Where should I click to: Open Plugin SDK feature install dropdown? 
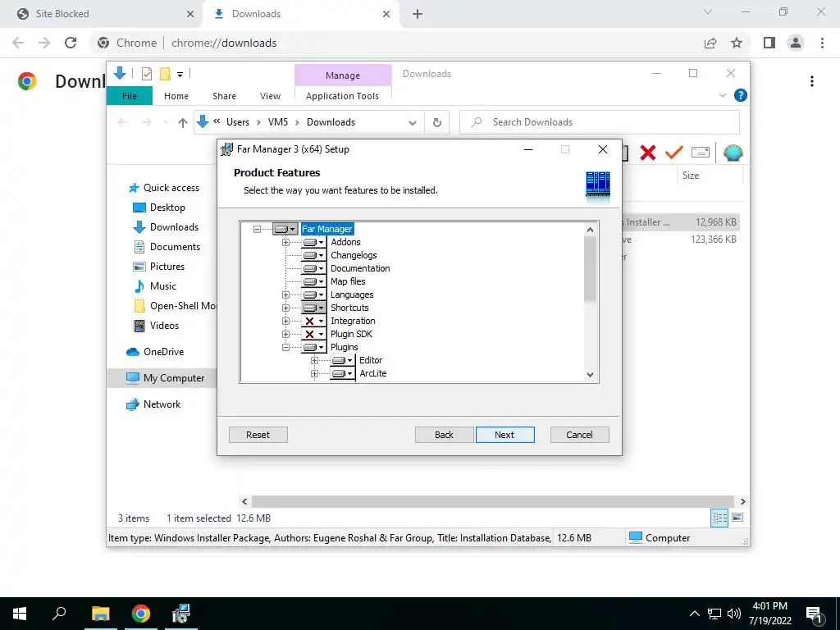point(314,335)
